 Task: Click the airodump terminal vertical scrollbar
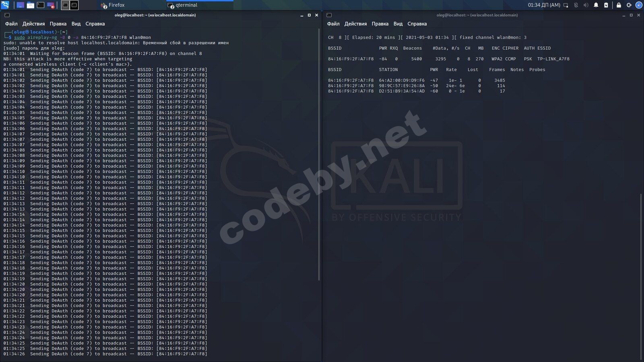pyautogui.click(x=641, y=277)
